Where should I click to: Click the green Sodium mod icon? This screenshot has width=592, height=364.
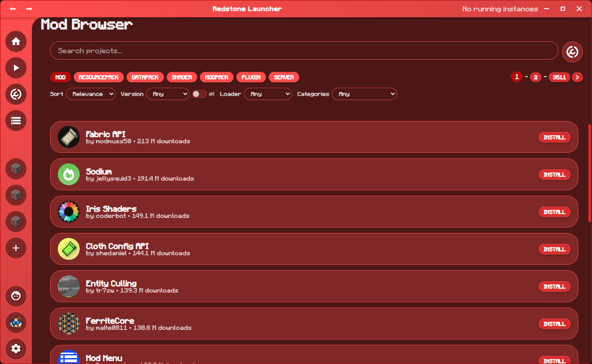coord(69,174)
